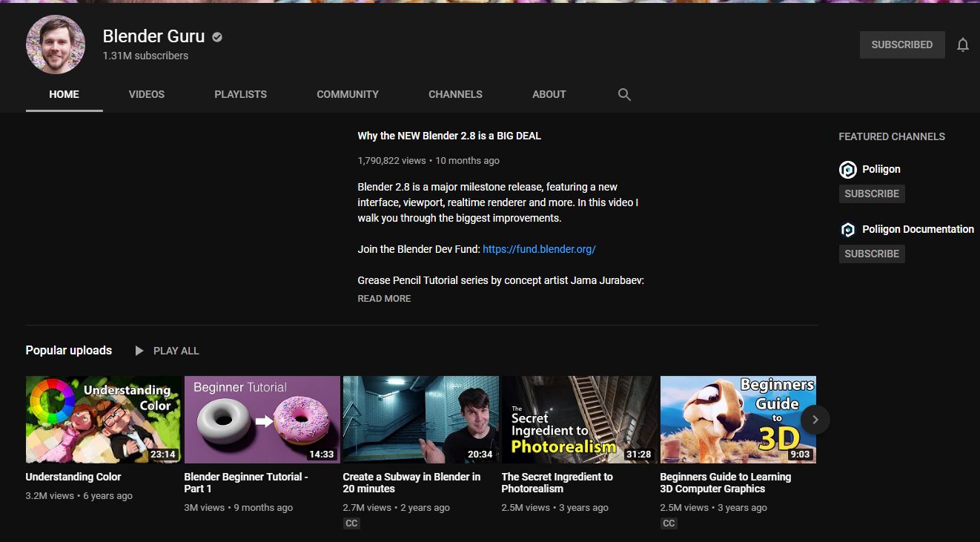Subscribe to the Poliigon channel

point(872,194)
